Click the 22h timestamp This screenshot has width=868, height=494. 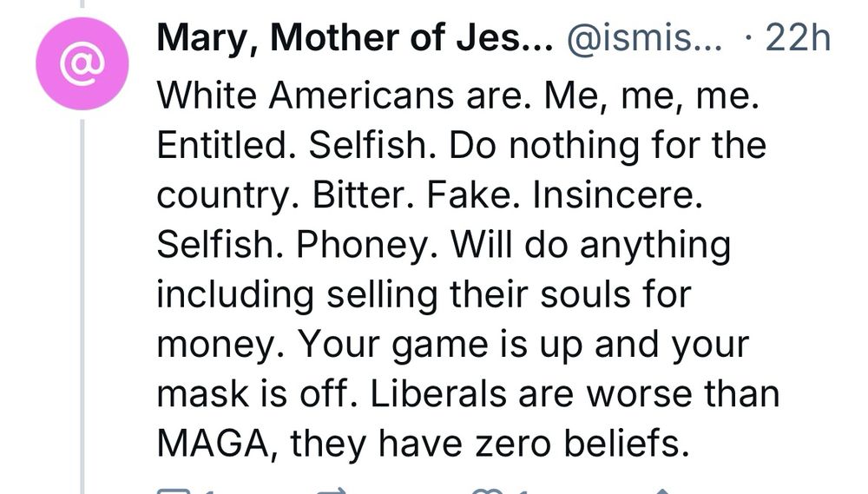pyautogui.click(x=798, y=38)
